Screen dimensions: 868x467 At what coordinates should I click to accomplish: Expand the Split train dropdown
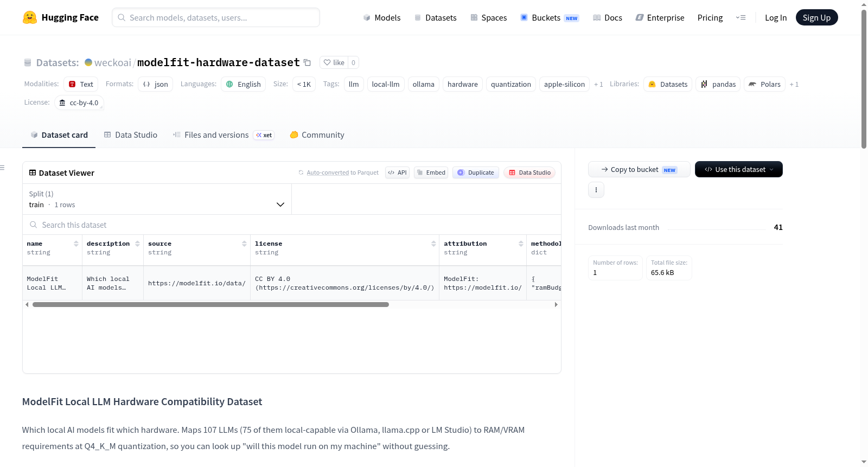click(157, 199)
